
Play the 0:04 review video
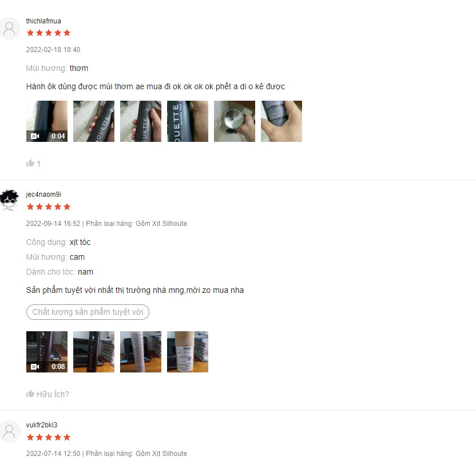47,121
